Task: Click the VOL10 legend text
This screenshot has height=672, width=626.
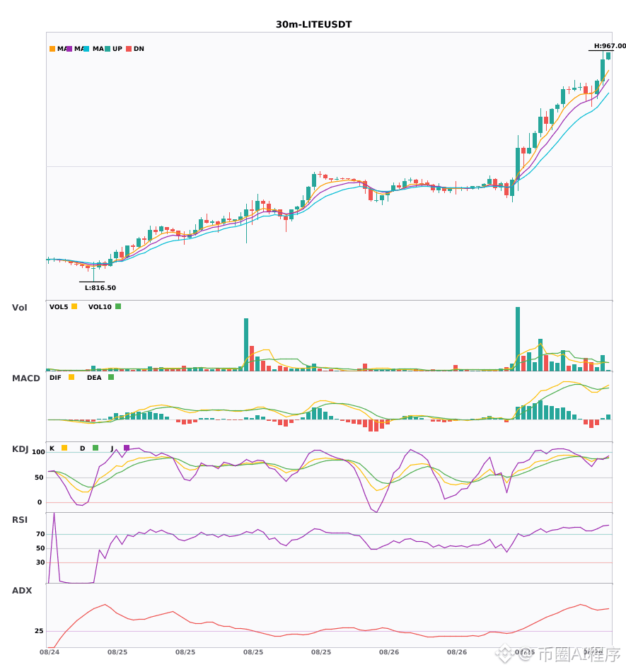Action: click(x=100, y=307)
